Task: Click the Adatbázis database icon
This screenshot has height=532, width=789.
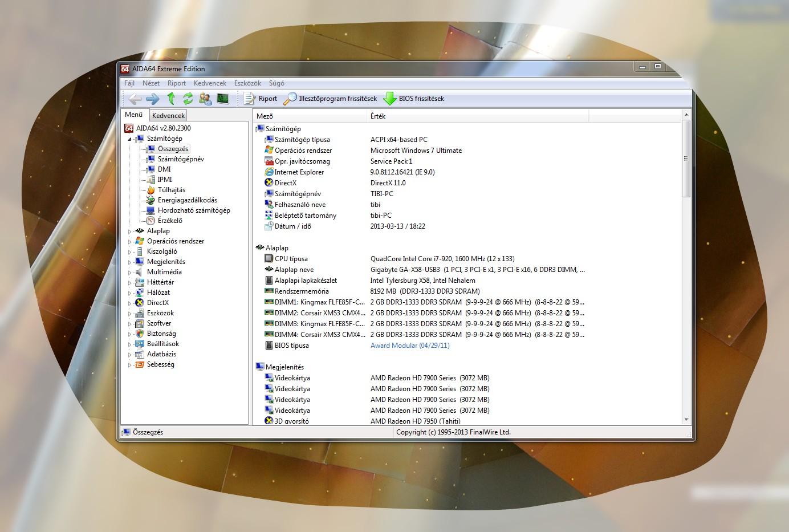Action: (x=140, y=354)
